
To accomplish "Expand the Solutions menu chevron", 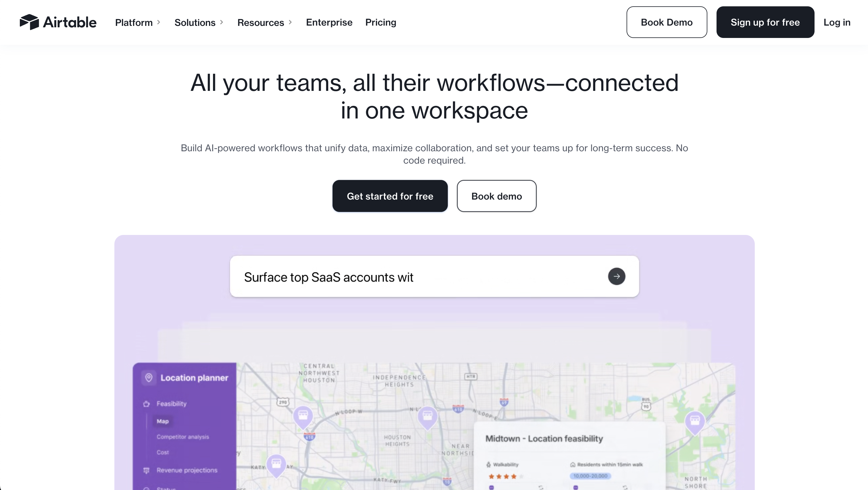I will click(x=221, y=22).
